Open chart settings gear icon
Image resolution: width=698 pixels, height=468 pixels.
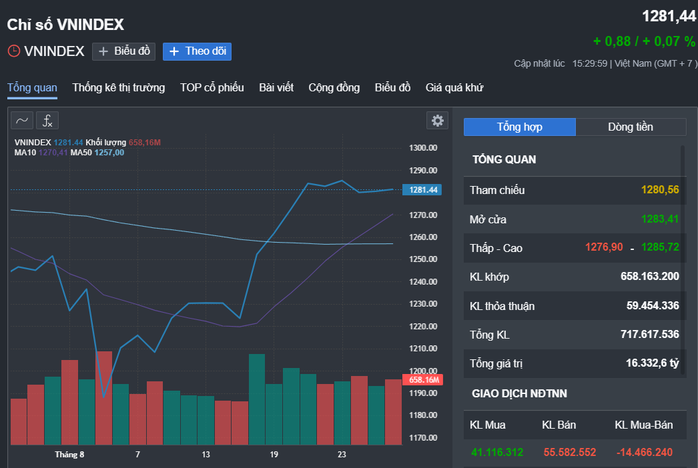tap(437, 121)
